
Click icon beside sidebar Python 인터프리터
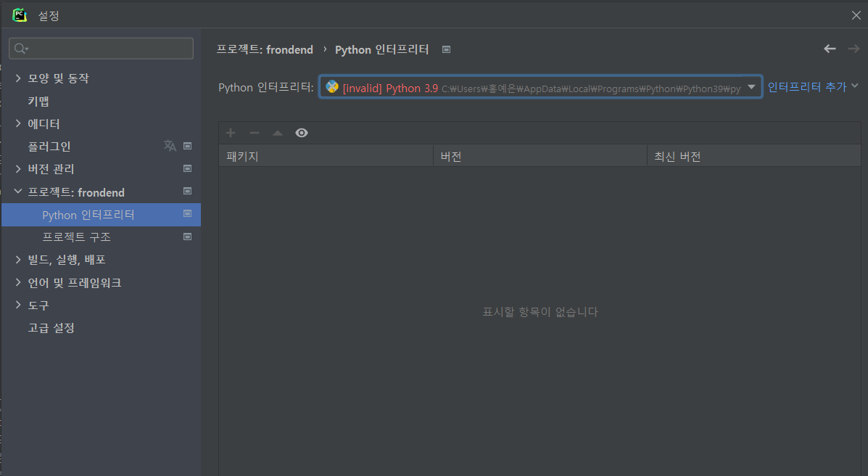(188, 214)
